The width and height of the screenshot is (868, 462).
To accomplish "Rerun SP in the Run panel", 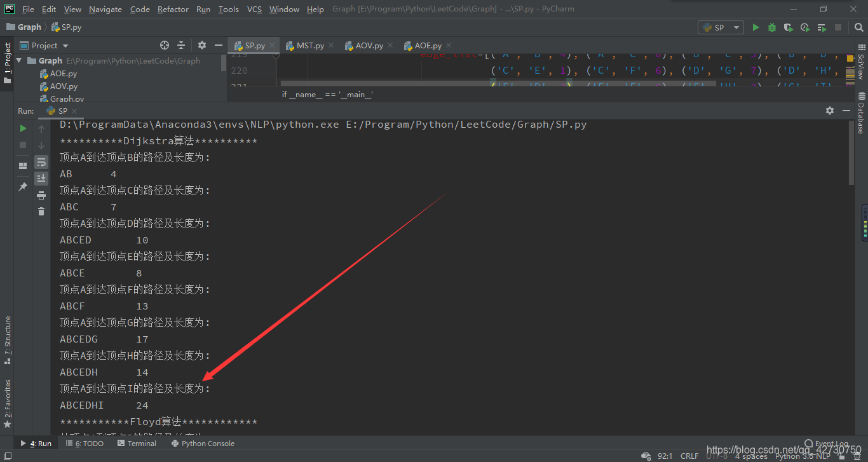I will coord(23,128).
